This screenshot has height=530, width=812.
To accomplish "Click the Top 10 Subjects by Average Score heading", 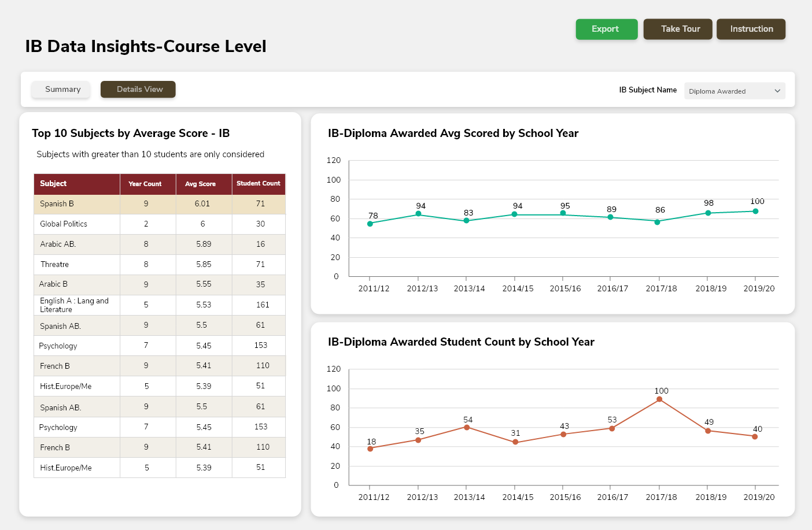I will pyautogui.click(x=131, y=134).
